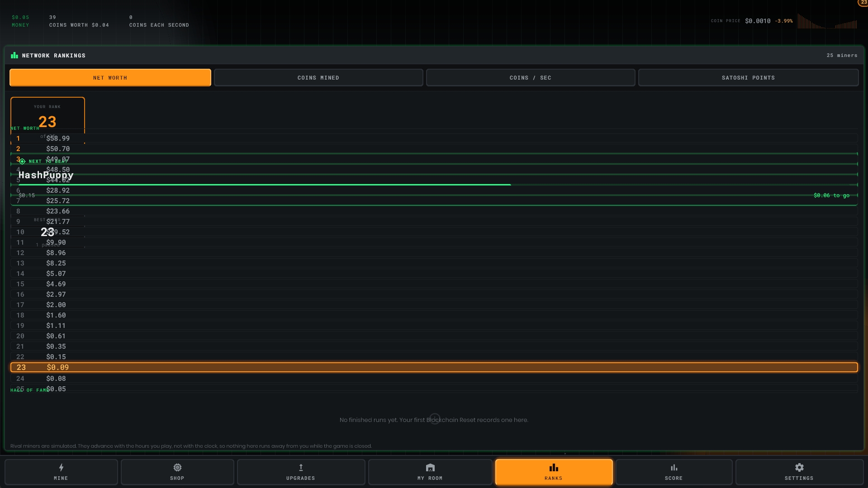Select highlighted rank 23 row $0.09

point(434,367)
